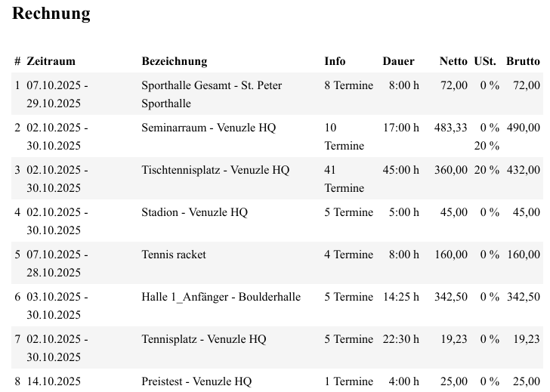Click the 41 Termine info cell

click(344, 179)
